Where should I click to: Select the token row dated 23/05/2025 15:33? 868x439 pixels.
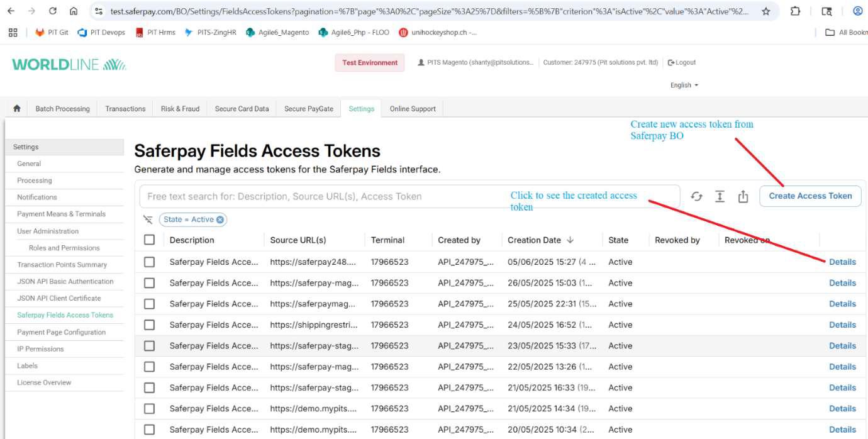click(x=149, y=345)
